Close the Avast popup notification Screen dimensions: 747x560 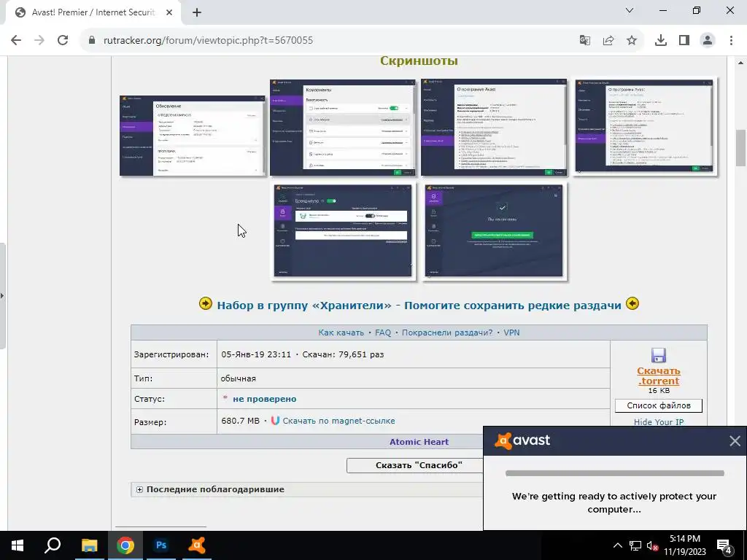pos(735,441)
